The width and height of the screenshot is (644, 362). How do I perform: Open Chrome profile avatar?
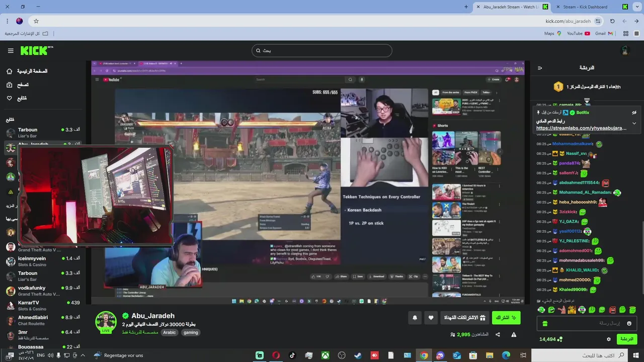[x=20, y=21]
